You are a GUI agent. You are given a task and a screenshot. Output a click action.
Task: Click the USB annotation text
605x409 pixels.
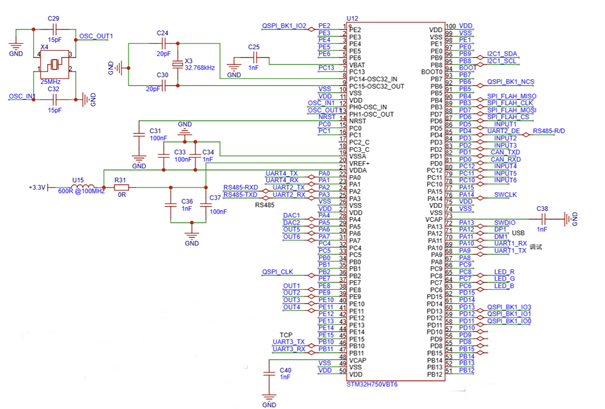coord(518,233)
